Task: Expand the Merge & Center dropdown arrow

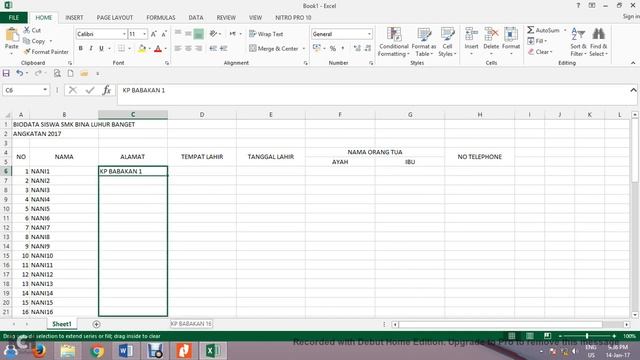Action: [x=304, y=49]
